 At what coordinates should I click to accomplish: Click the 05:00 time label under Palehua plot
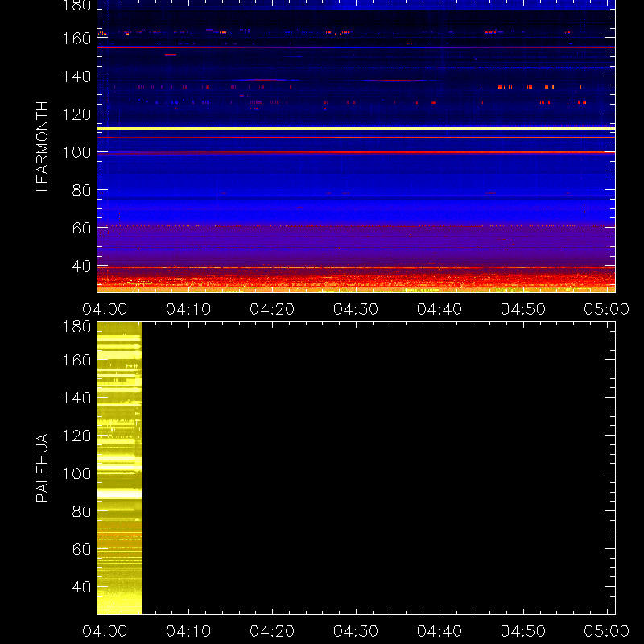click(x=607, y=631)
